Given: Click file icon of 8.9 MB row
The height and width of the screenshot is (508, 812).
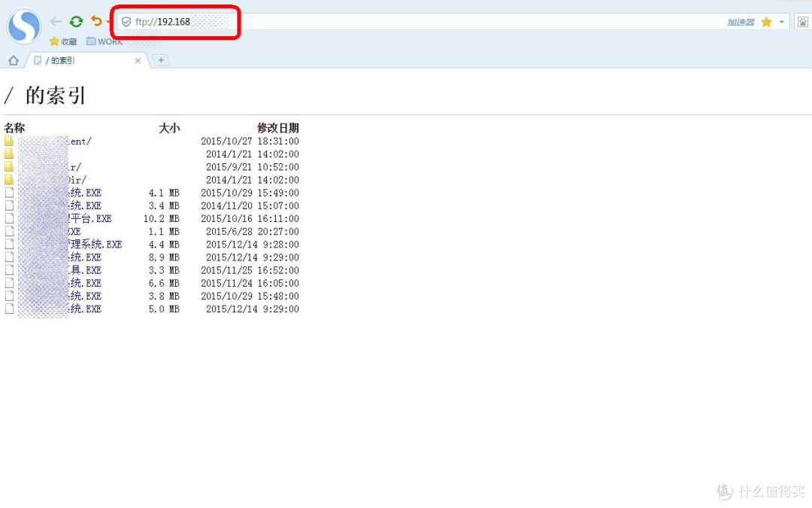Looking at the screenshot, I should click(9, 257).
